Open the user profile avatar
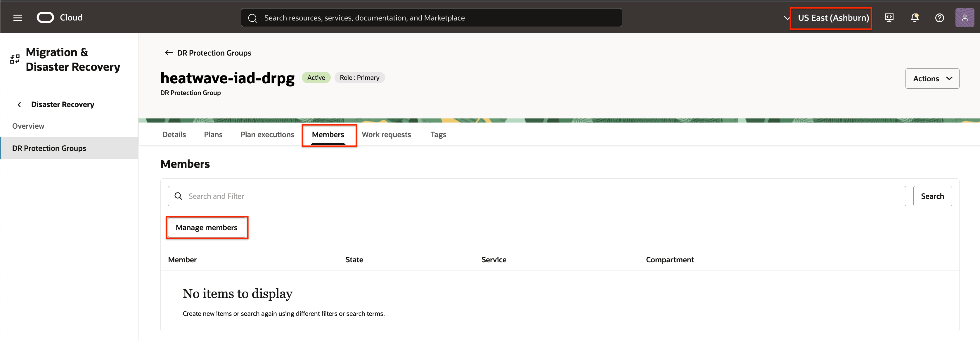The width and height of the screenshot is (980, 341). (965, 18)
